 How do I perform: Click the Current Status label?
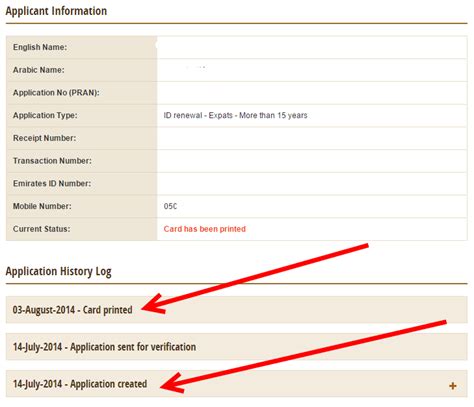(41, 229)
